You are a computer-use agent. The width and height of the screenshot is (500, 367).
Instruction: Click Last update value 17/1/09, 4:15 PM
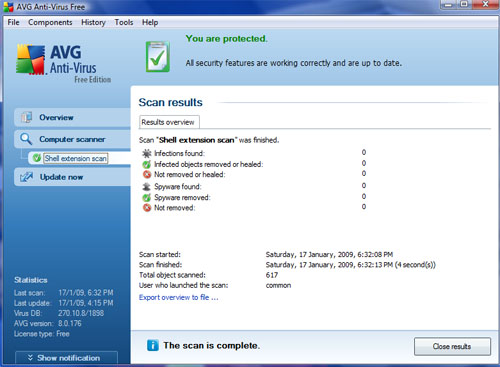click(86, 303)
